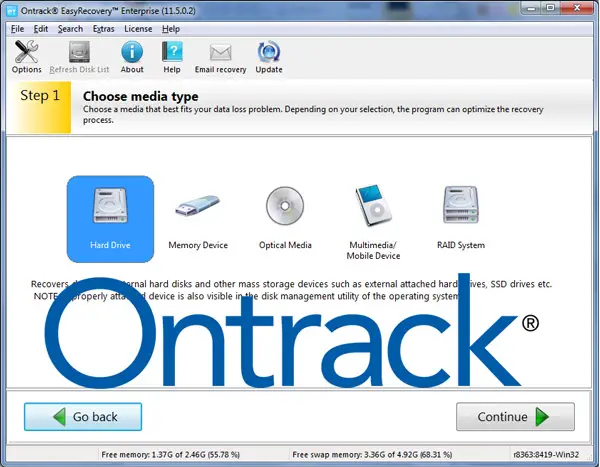The image size is (600, 467).
Task: Open the Options tools icon
Action: coord(26,57)
